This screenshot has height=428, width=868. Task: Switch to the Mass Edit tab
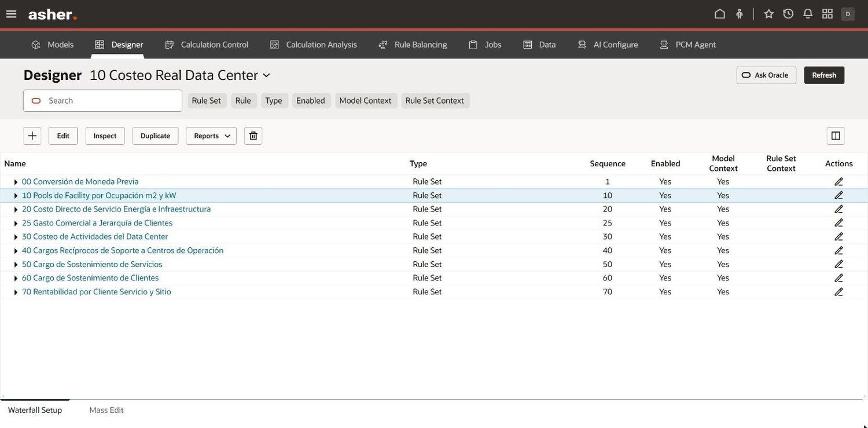pyautogui.click(x=106, y=410)
